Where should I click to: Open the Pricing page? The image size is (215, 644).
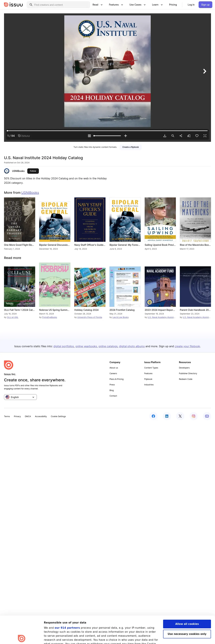click(x=173, y=5)
